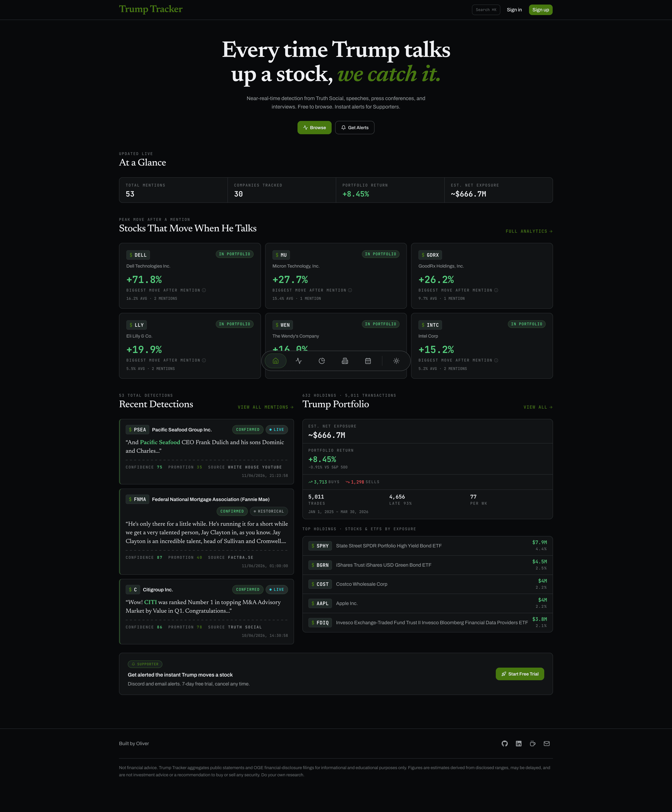Click the highlighted Pacific Seafood mention in quote
Screen dimensions: 672x812
click(160, 442)
